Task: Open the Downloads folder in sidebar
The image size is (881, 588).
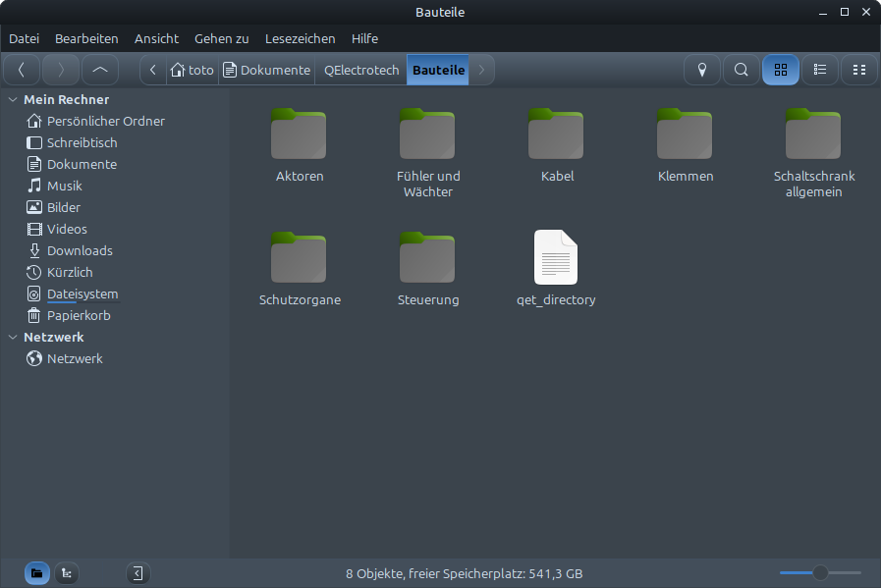Action: [x=79, y=250]
